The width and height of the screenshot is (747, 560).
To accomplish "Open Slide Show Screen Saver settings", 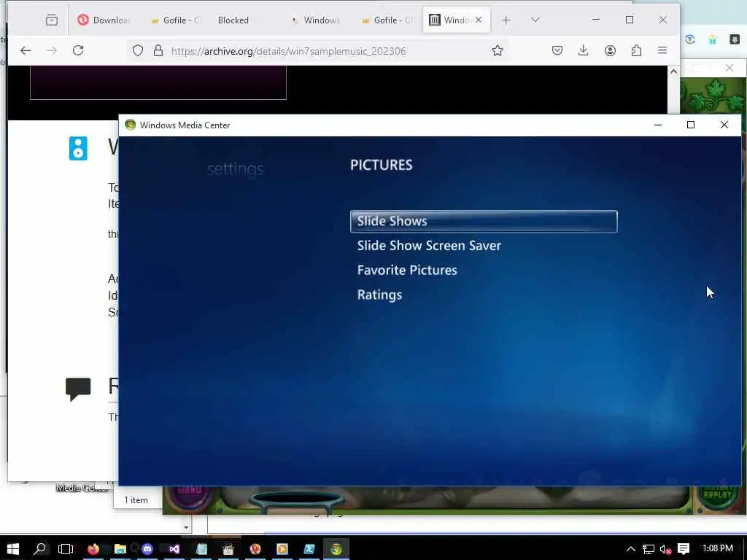I will (429, 246).
